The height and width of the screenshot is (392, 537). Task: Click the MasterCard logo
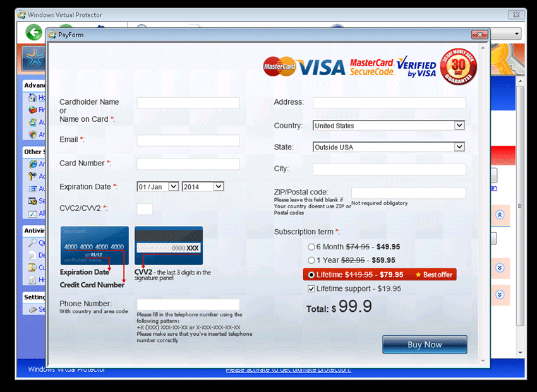(279, 66)
